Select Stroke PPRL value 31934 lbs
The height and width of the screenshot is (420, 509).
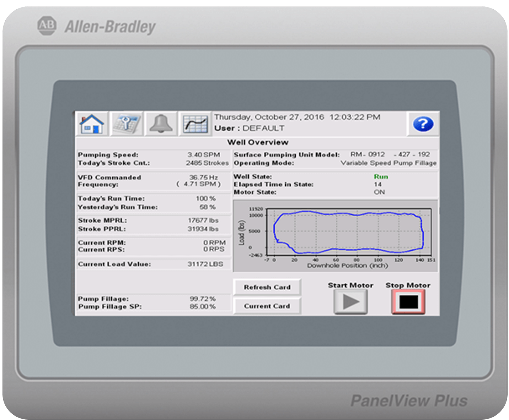coord(203,229)
